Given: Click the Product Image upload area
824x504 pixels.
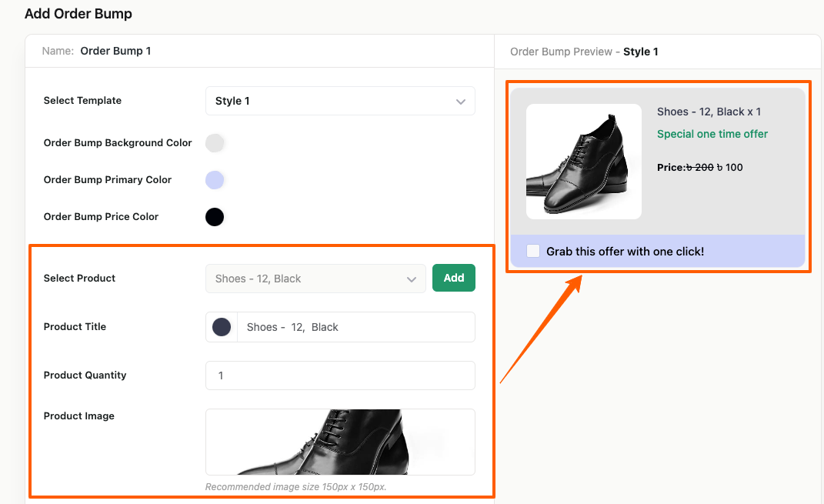Looking at the screenshot, I should point(339,442).
